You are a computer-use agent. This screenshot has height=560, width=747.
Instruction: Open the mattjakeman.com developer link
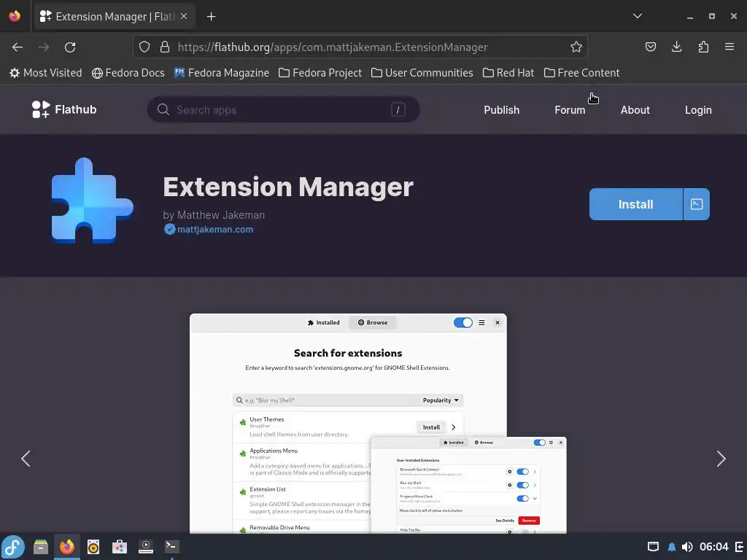(215, 230)
